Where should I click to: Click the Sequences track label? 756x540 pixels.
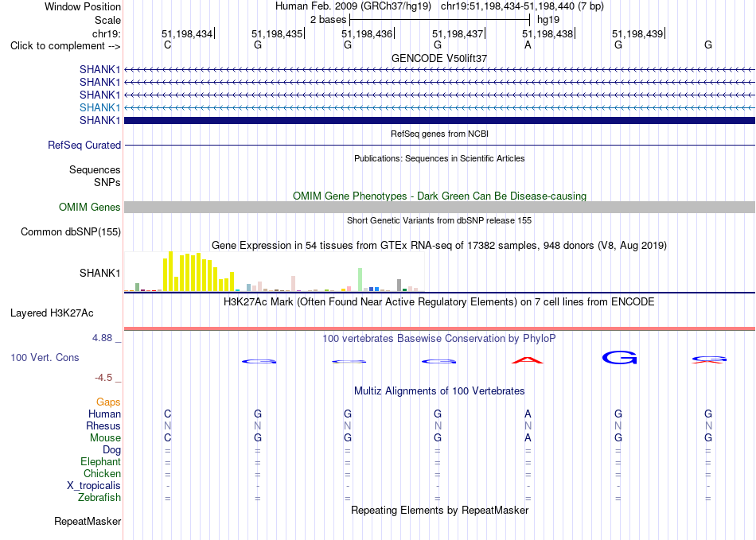point(95,170)
